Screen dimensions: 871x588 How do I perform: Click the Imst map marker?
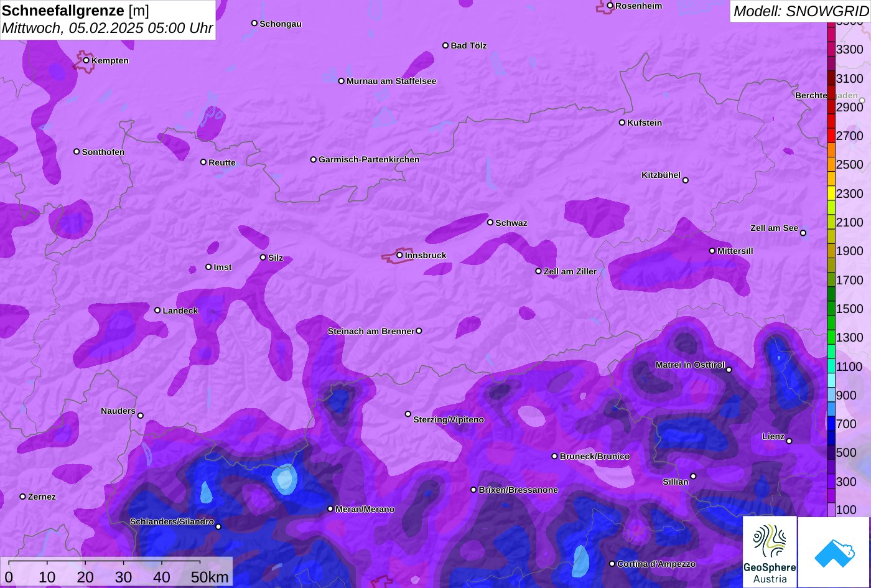[x=208, y=267]
